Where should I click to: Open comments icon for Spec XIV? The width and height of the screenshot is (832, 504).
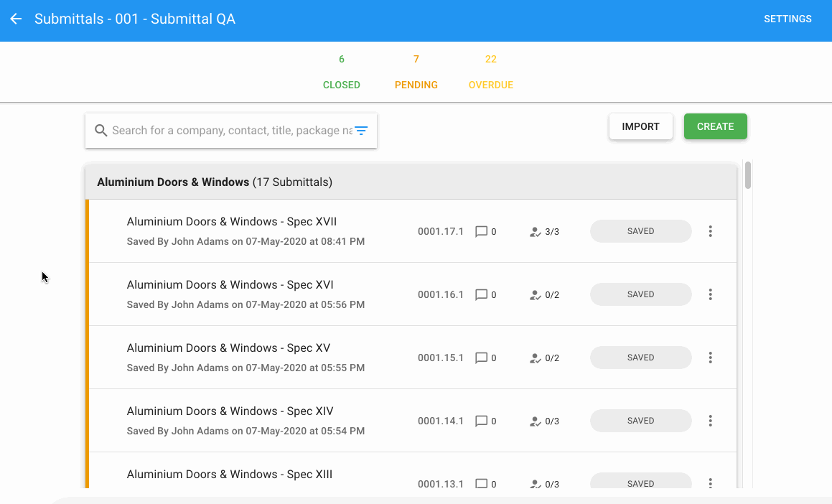coord(481,421)
